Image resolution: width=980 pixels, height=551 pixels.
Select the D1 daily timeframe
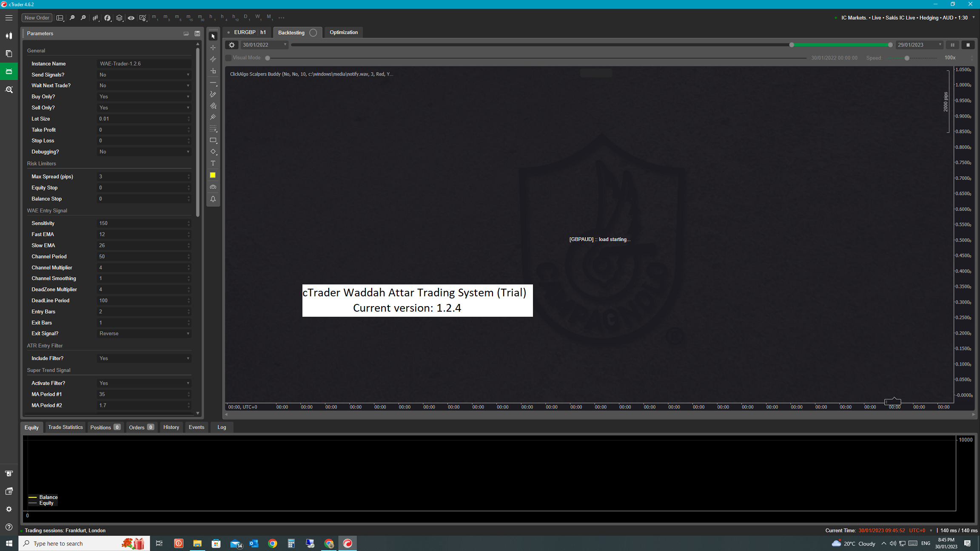click(x=246, y=17)
